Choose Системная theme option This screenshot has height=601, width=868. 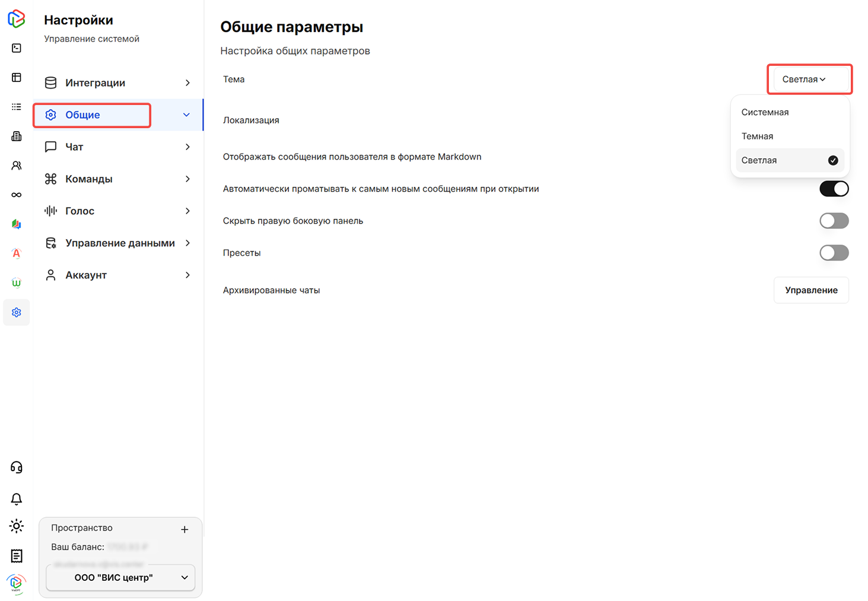(x=765, y=112)
